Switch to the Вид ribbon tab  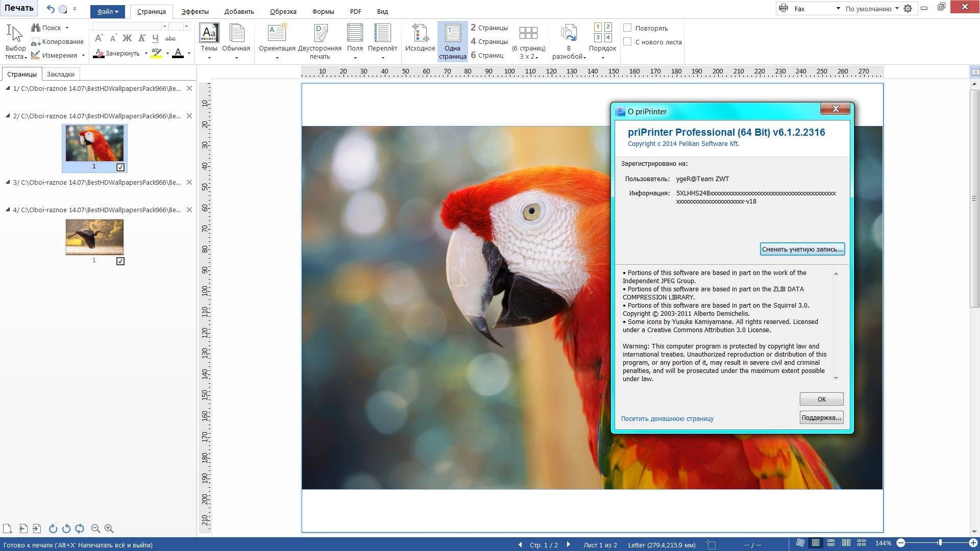coord(382,11)
